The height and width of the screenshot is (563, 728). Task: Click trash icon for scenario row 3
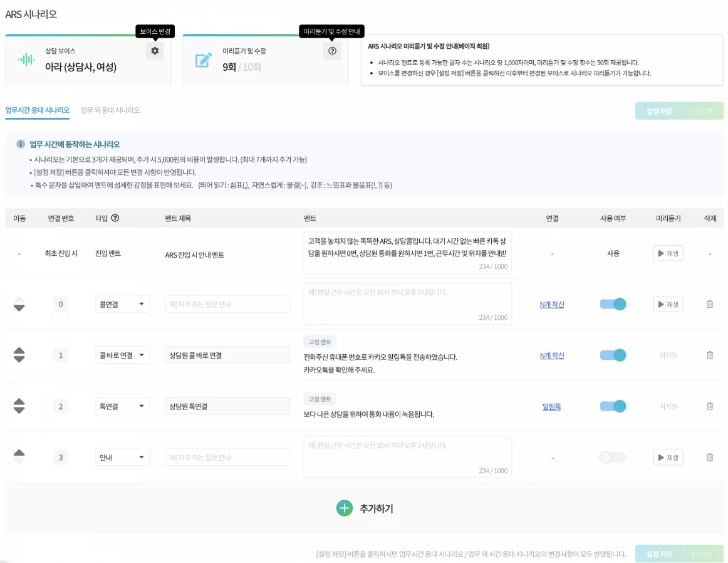coord(709,458)
